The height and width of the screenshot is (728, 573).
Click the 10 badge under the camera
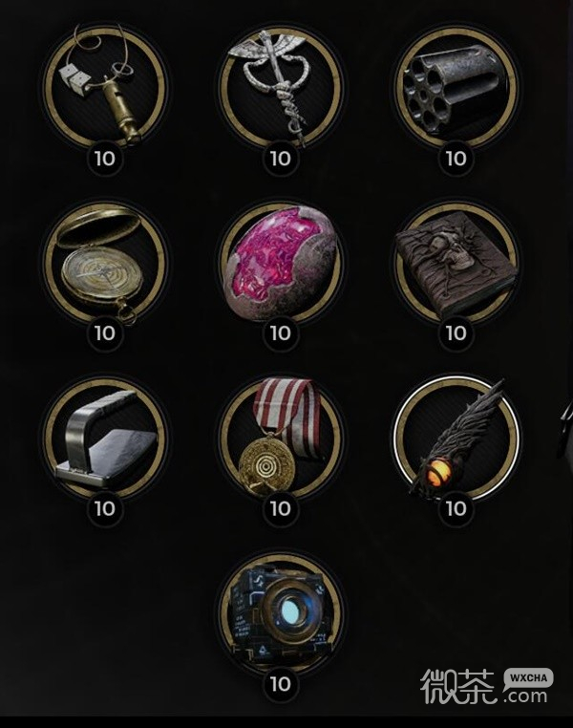(281, 684)
